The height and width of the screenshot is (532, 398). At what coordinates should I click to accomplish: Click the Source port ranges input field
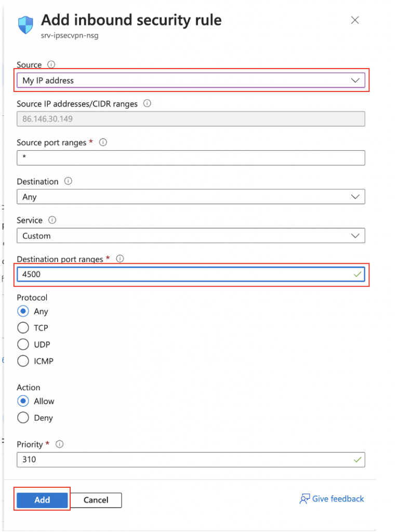pos(191,158)
